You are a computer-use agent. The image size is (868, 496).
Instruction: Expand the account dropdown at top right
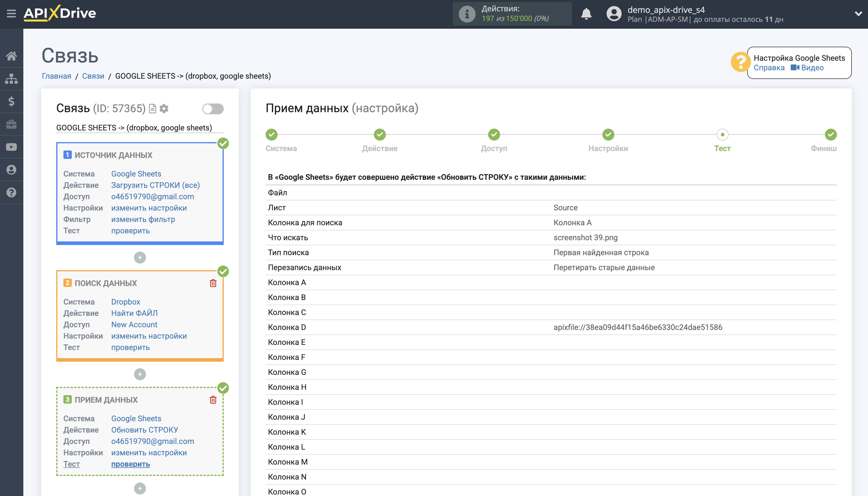[x=858, y=14]
